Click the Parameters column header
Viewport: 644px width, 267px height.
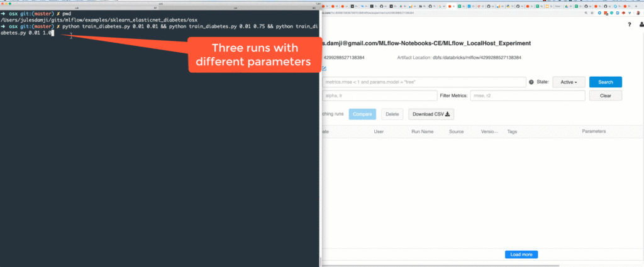click(x=594, y=132)
